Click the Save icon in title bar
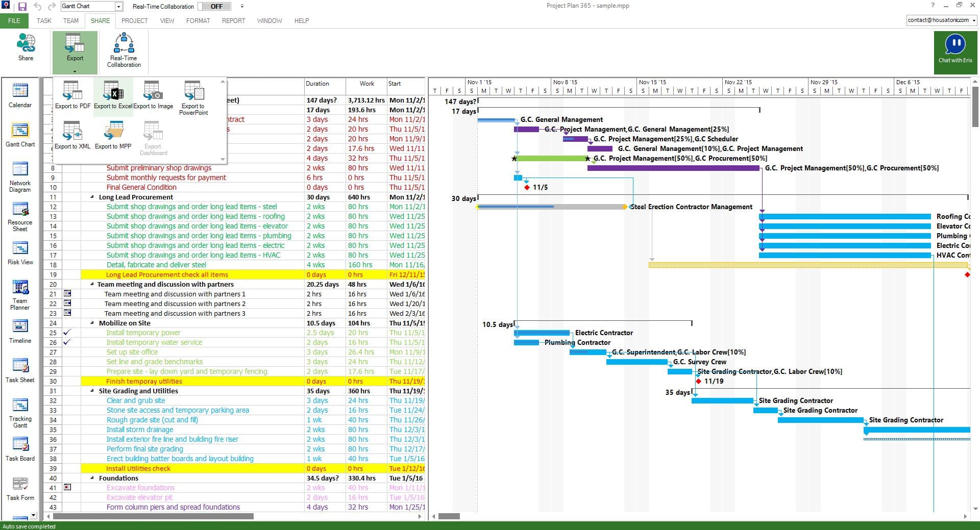The width and height of the screenshot is (980, 530). click(22, 7)
